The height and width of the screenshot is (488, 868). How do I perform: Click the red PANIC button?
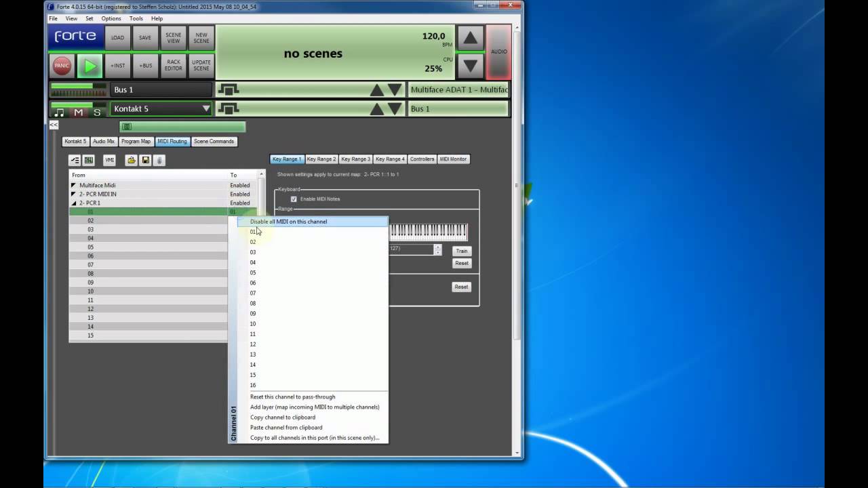click(62, 66)
